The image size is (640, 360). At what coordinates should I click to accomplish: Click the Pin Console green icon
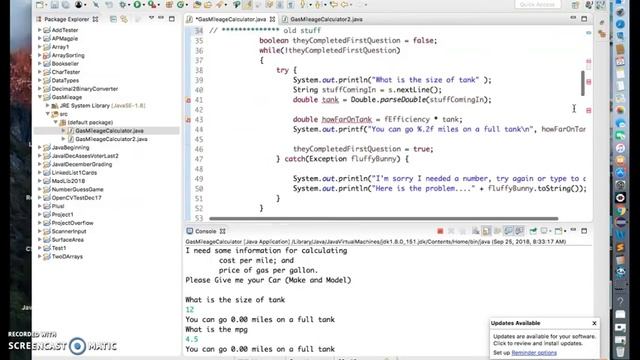(x=533, y=231)
